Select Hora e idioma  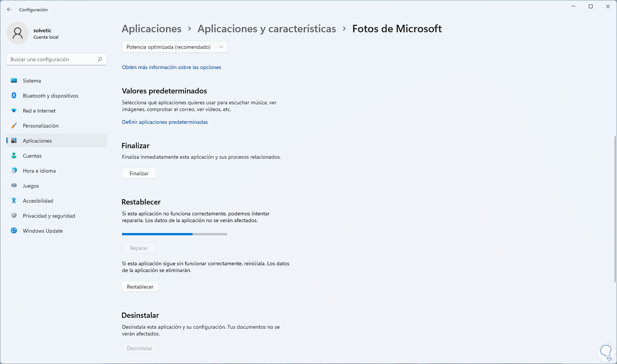57,171
